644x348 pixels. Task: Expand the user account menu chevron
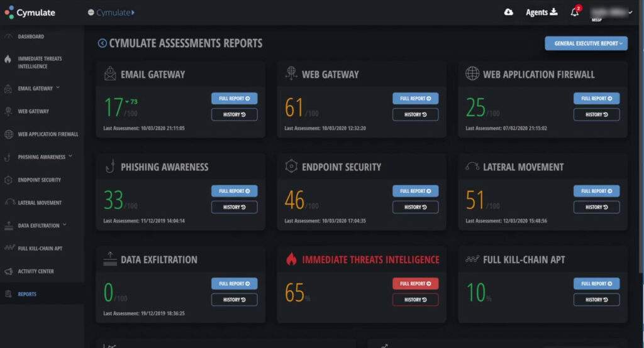[630, 13]
